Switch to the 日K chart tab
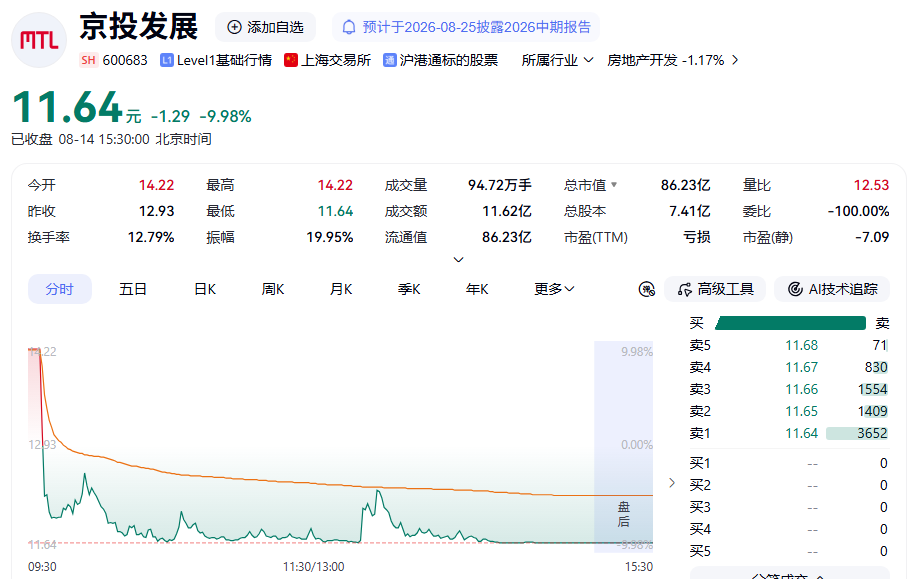Screen dimensions: 921x579 click(205, 289)
